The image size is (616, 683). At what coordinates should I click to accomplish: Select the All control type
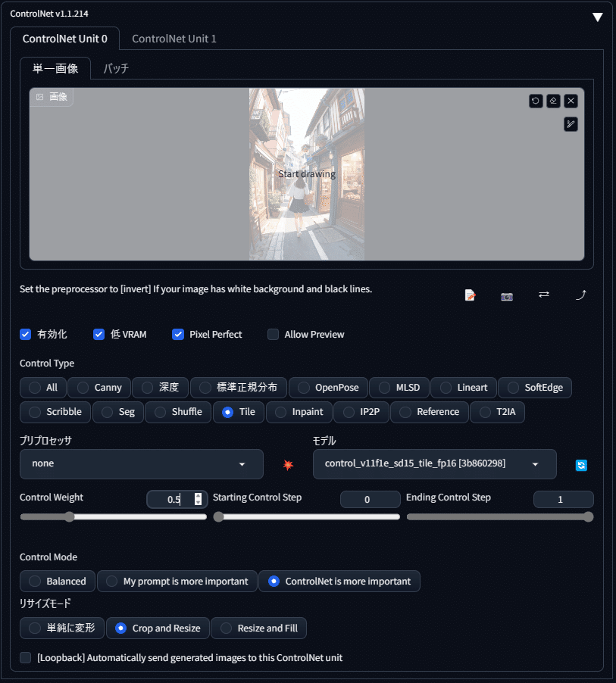(x=42, y=388)
